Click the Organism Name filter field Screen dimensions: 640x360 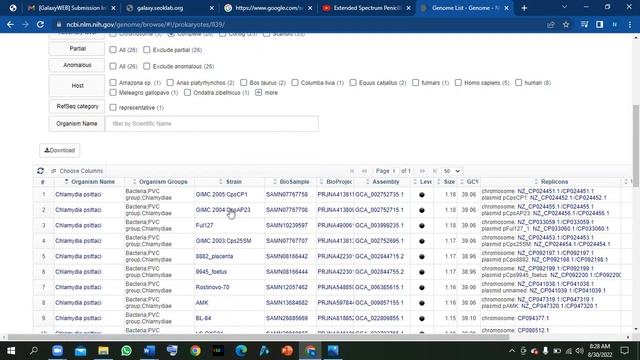point(211,124)
